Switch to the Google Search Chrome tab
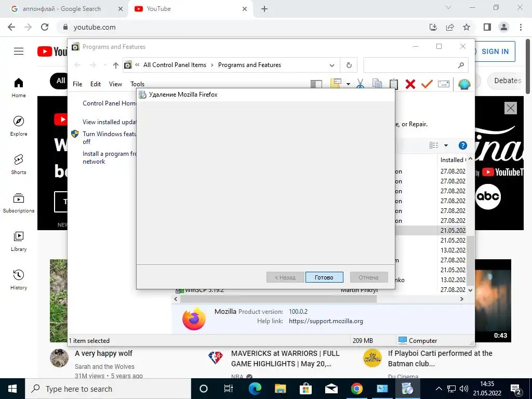 click(x=62, y=9)
